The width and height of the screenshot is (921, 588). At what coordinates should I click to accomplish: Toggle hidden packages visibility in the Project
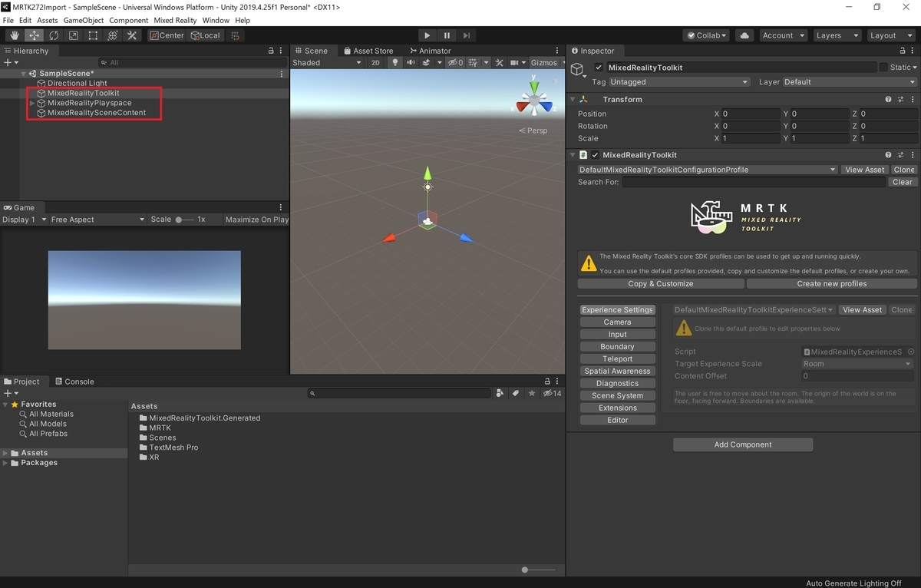tap(552, 393)
